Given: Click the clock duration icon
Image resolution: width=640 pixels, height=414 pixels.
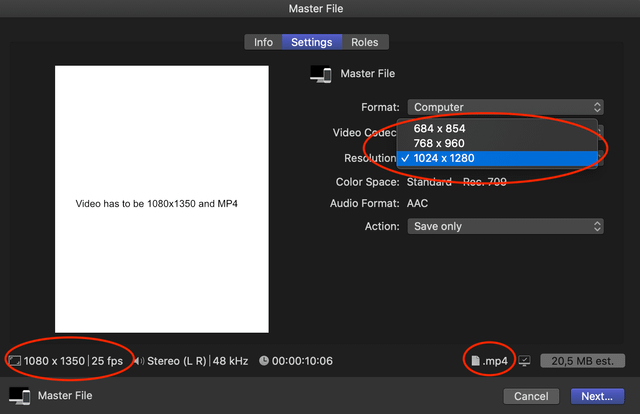Looking at the screenshot, I should (264, 361).
